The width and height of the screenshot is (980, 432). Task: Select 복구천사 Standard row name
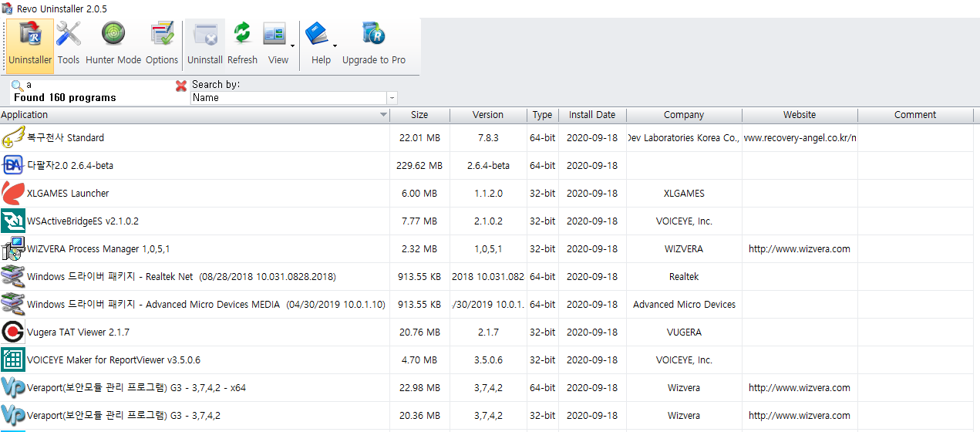click(x=66, y=138)
